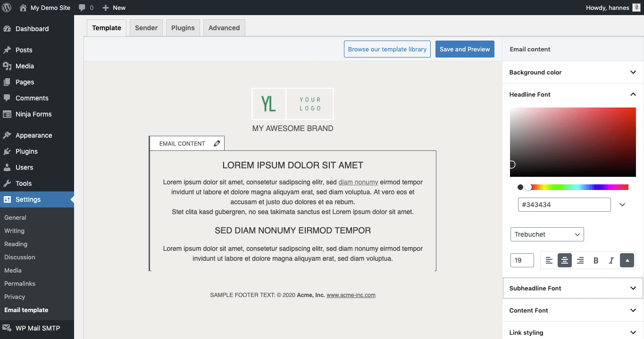Expand the Subheadline Font section
This screenshot has height=339, width=644.
pyautogui.click(x=573, y=288)
